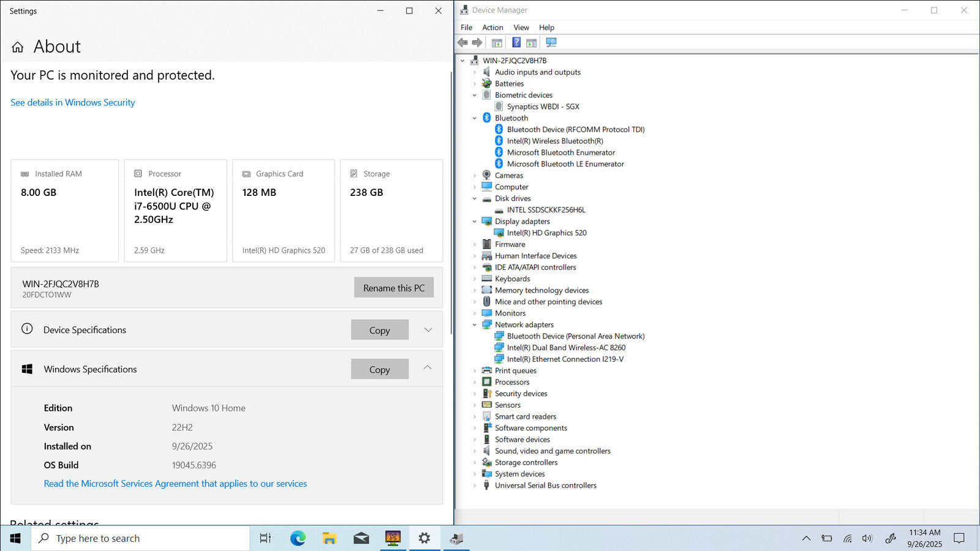
Task: Select Synaptics WBDI - SGX device
Action: coord(543,107)
